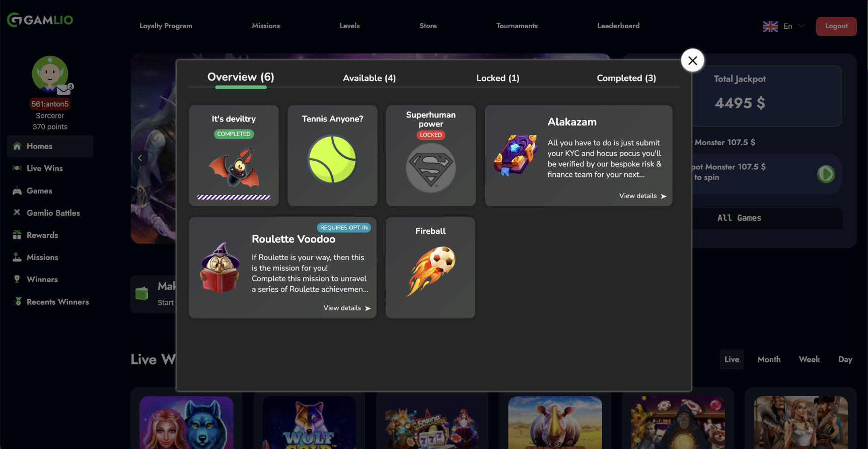The image size is (868, 449).
Task: Switch to the Available (4) tab
Action: tap(369, 78)
